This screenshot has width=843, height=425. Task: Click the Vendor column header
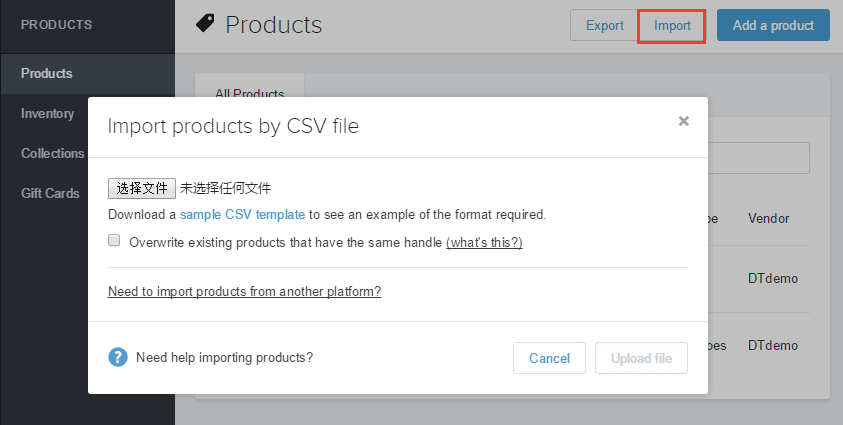768,218
